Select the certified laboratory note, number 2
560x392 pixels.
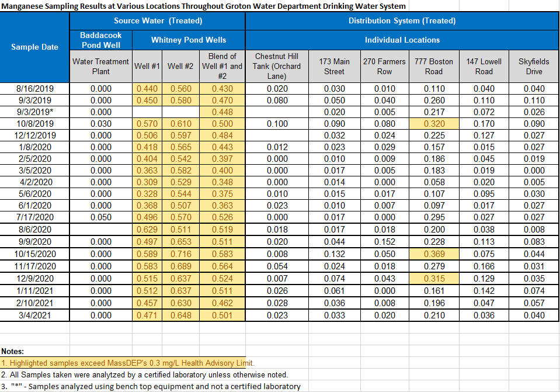144,375
